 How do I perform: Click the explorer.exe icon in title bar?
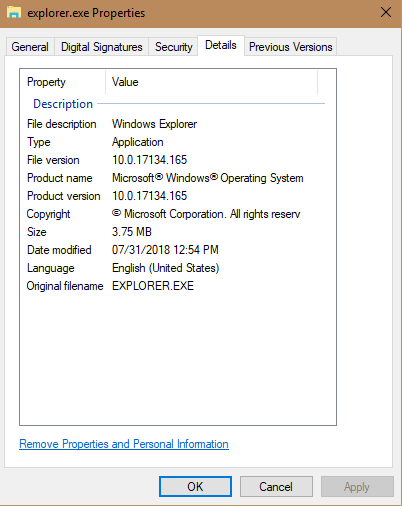point(14,12)
